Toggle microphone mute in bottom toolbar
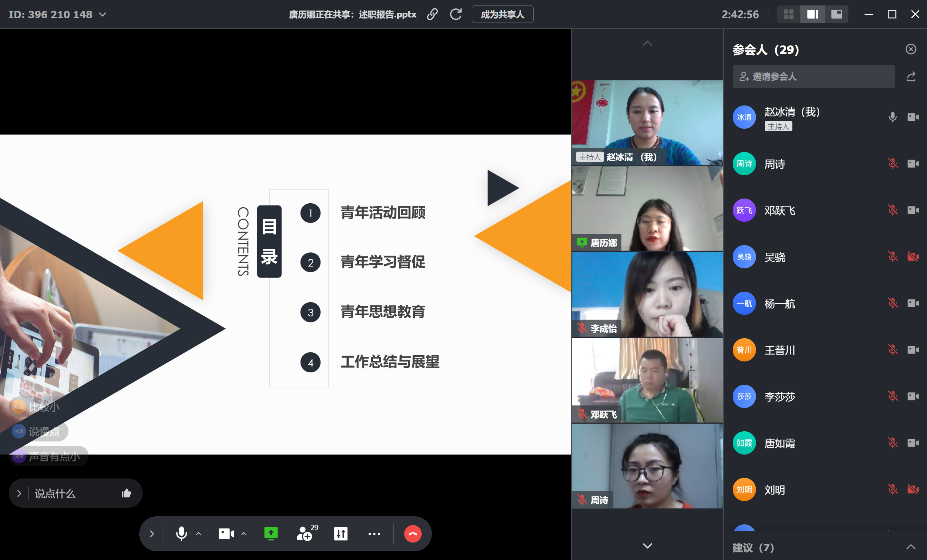927x560 pixels. (x=181, y=533)
